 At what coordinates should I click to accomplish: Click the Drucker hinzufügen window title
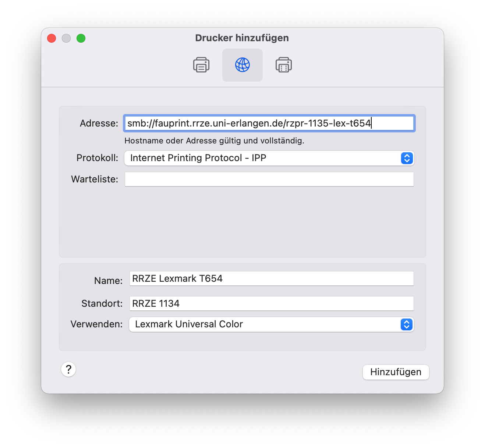[x=242, y=38]
